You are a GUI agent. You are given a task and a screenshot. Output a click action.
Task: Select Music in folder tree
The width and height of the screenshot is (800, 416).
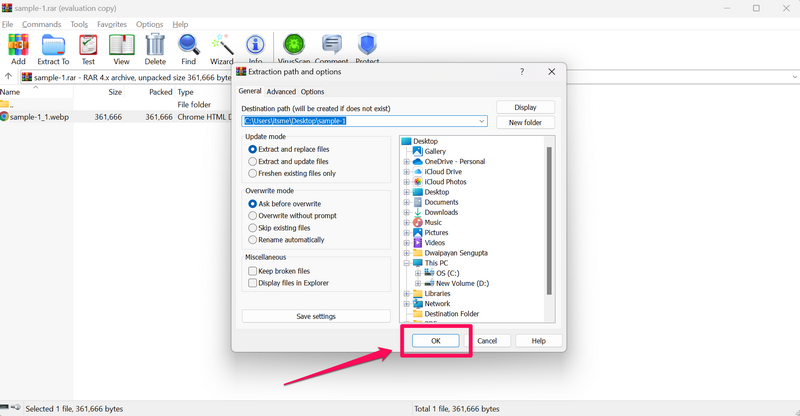pos(433,223)
